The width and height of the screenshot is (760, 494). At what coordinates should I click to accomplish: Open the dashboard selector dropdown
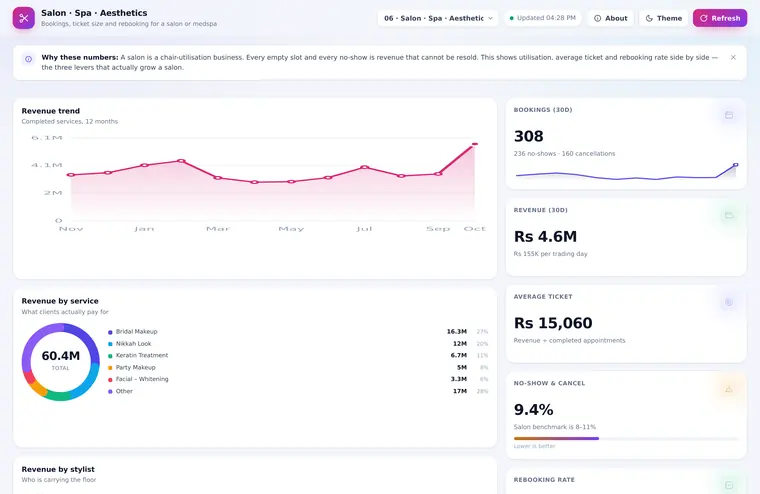(438, 18)
